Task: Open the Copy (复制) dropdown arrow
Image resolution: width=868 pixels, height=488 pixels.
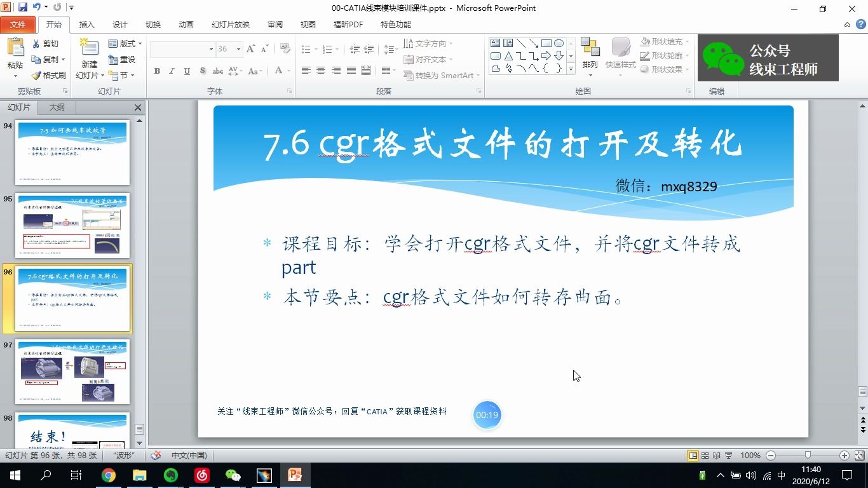Action: (x=64, y=60)
